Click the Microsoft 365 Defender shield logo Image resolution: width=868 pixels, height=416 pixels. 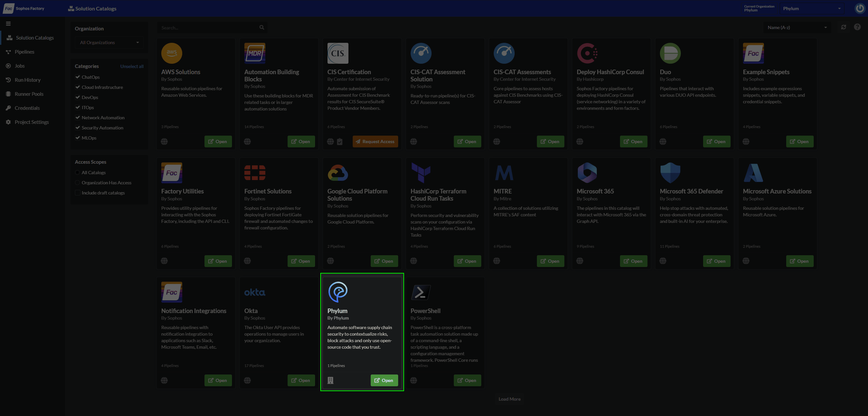tap(670, 173)
